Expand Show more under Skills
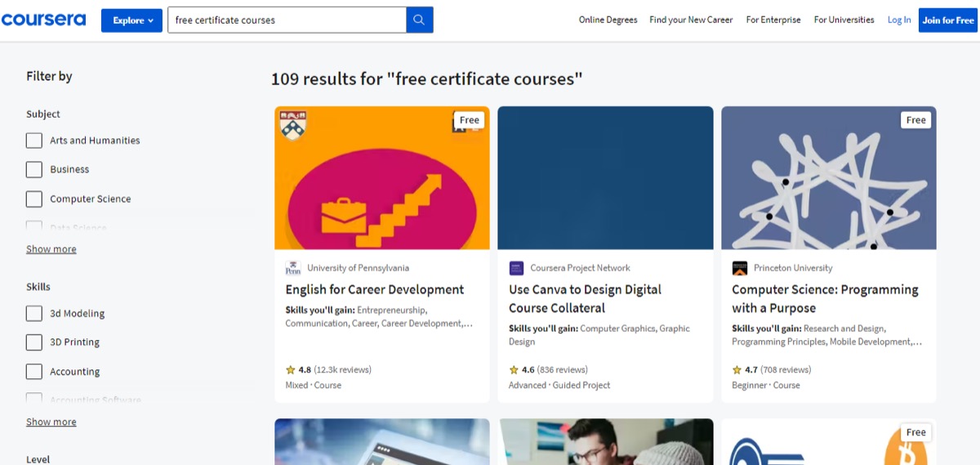980x465 pixels. point(51,423)
